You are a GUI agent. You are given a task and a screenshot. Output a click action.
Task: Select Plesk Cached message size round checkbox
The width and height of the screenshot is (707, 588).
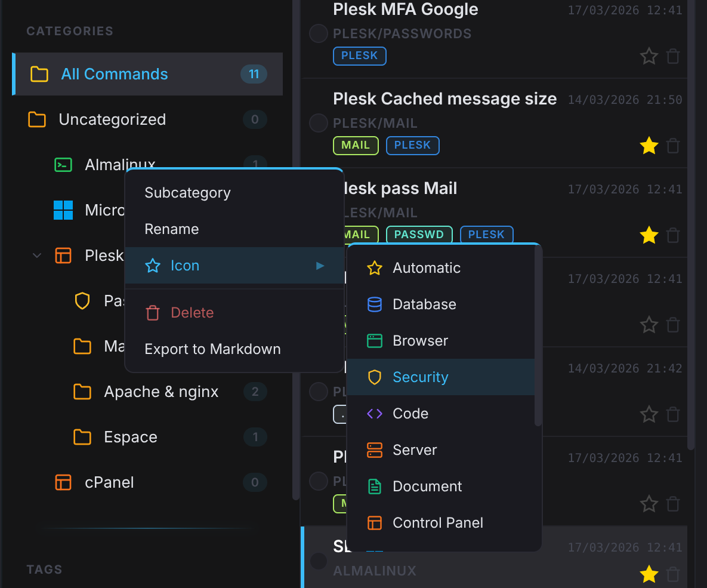coord(319,123)
